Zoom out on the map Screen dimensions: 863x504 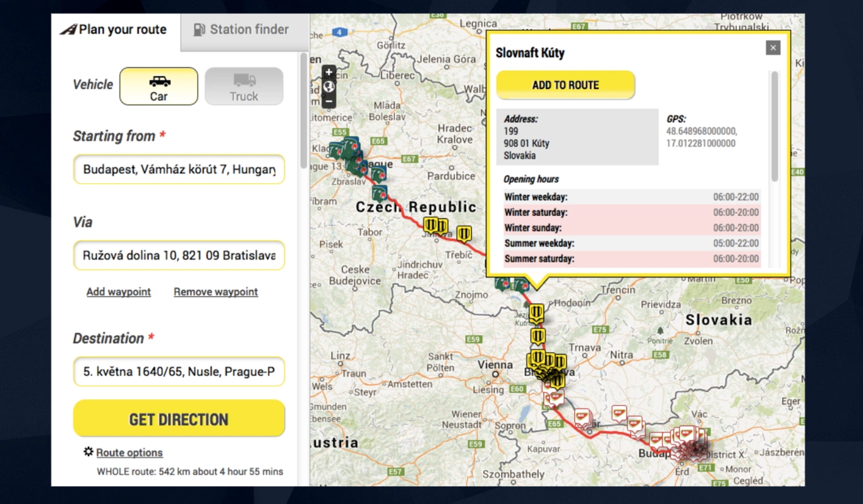329,101
